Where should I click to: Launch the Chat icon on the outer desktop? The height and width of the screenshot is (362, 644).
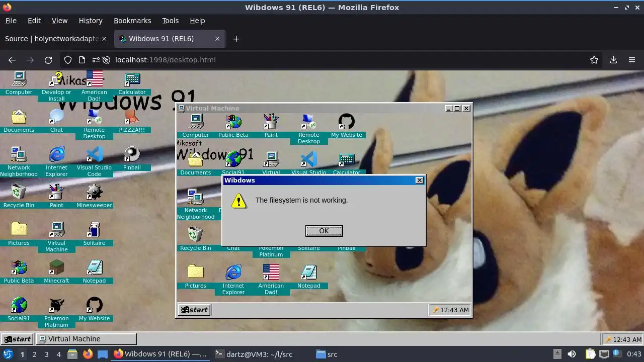point(56,121)
